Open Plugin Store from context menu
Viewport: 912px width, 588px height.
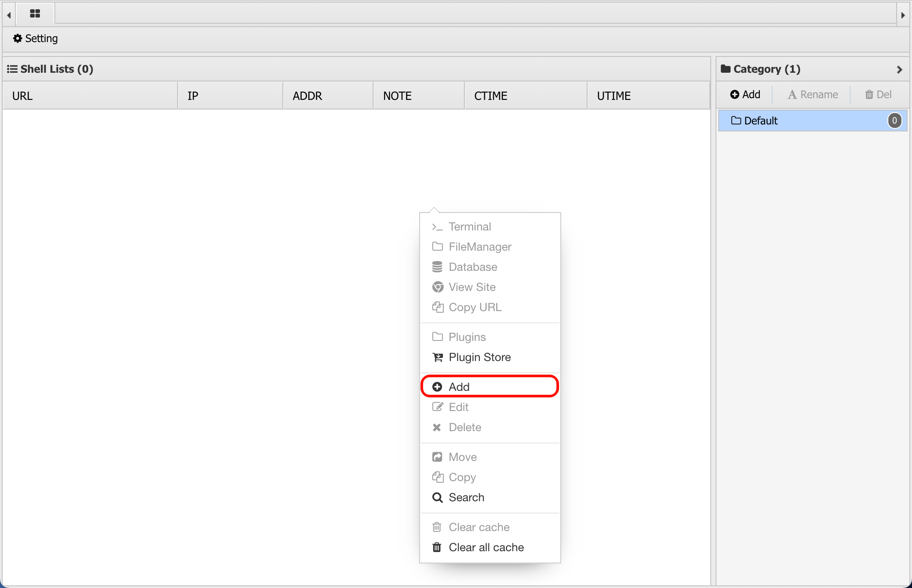click(x=480, y=358)
